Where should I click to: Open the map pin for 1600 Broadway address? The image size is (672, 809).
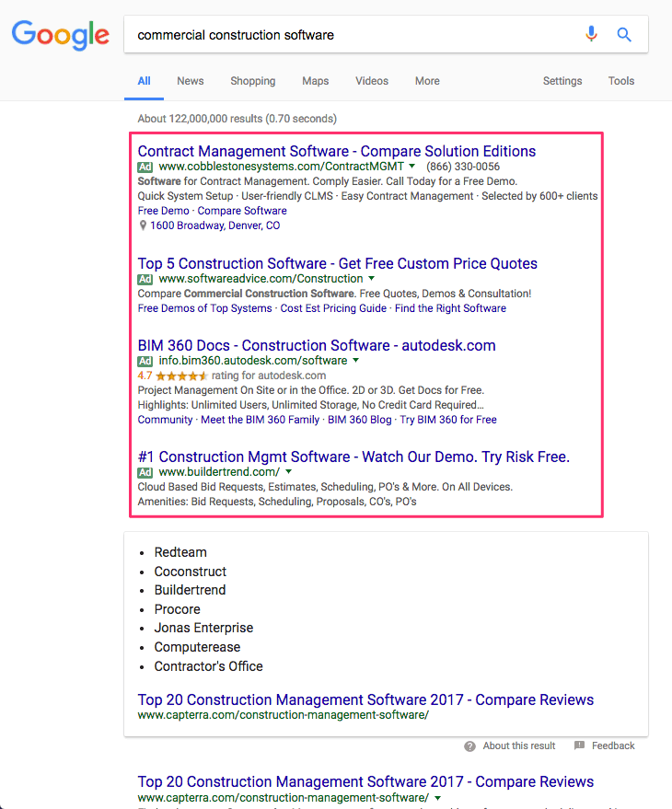(x=143, y=225)
